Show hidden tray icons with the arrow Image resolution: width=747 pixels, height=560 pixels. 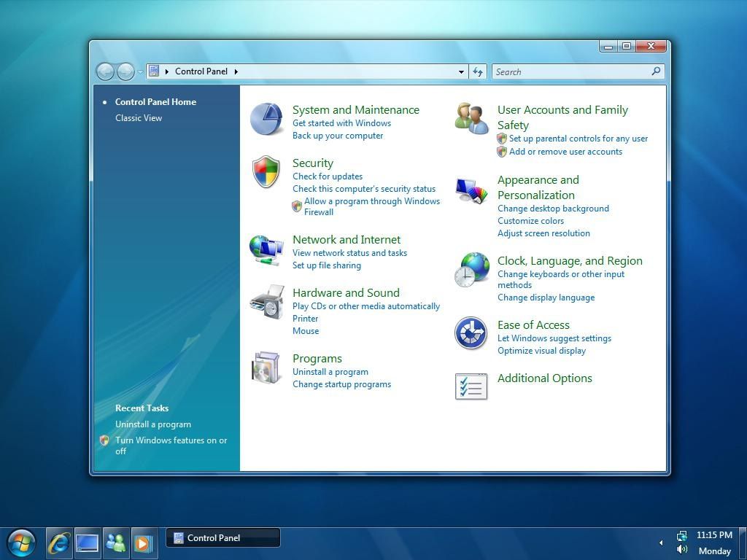pos(661,542)
